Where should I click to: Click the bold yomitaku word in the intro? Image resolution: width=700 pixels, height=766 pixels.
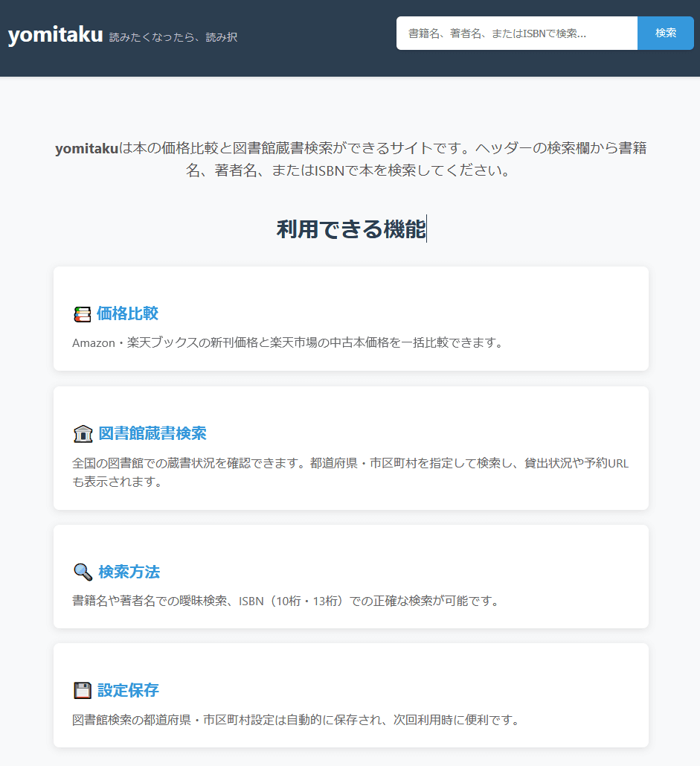coord(86,148)
